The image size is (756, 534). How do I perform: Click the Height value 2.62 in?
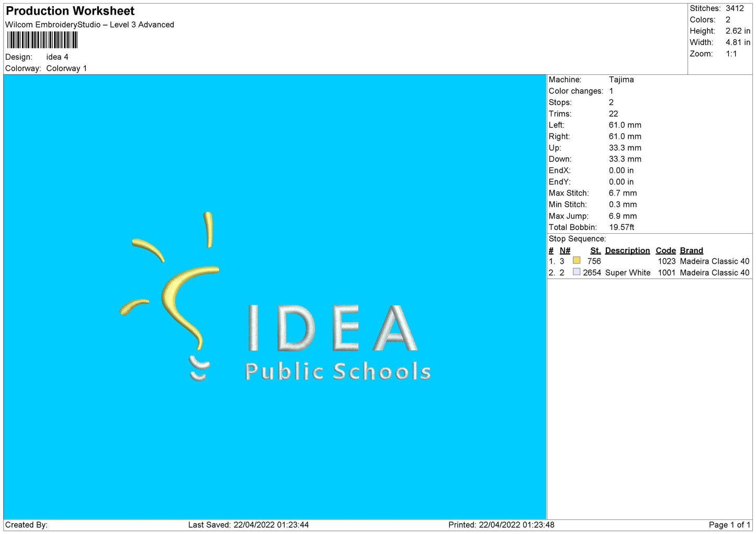pos(738,31)
